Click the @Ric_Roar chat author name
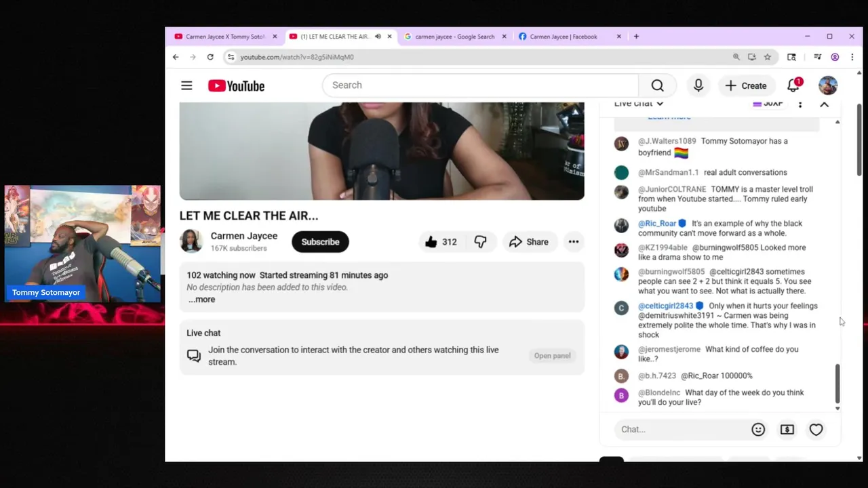The height and width of the screenshot is (488, 868). (x=657, y=224)
